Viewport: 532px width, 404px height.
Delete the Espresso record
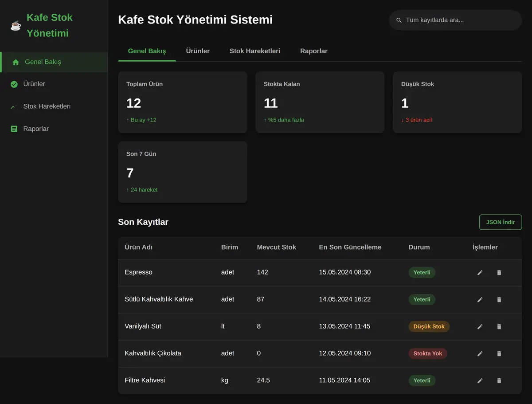pos(499,273)
